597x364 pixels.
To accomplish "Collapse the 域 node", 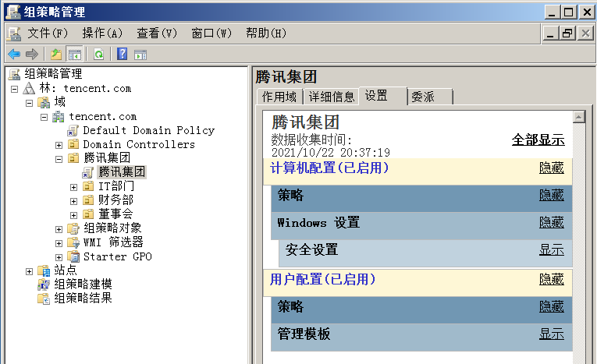I will (x=30, y=103).
